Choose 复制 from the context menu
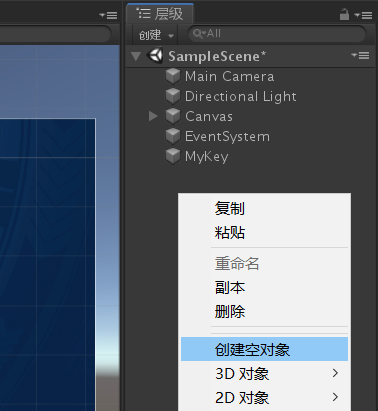Viewport: 378px width, 411px height. tap(230, 209)
